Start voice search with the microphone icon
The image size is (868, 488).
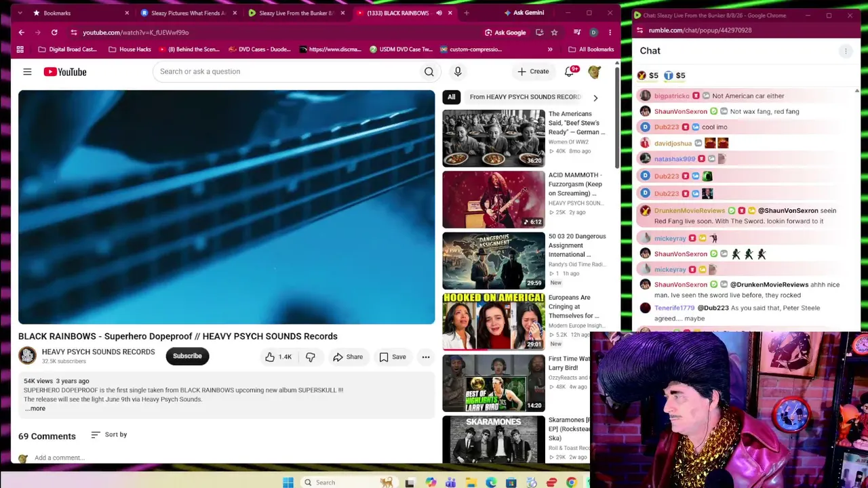coord(458,71)
